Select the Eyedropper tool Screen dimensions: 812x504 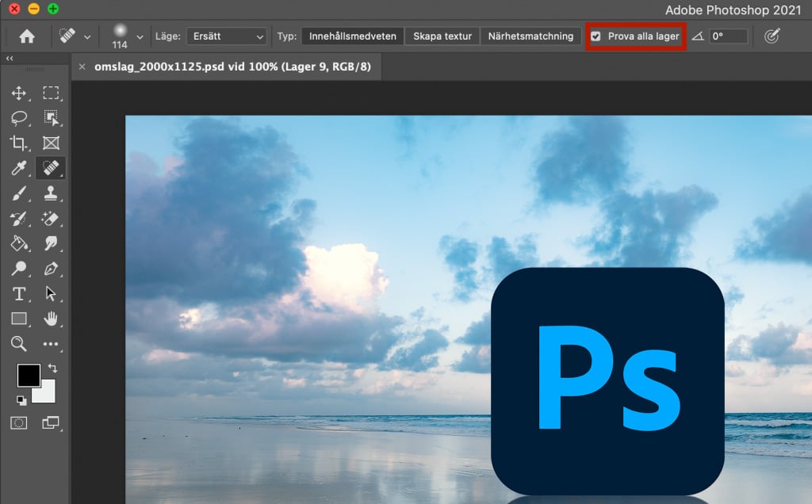click(20, 169)
